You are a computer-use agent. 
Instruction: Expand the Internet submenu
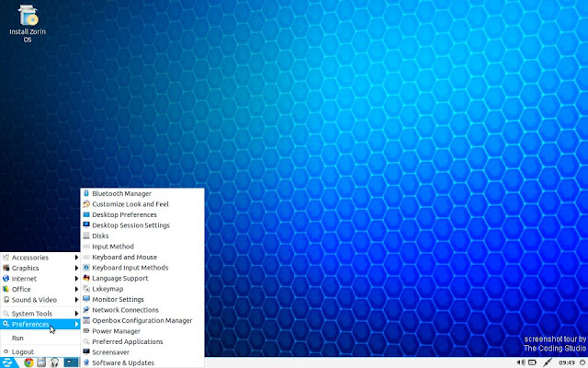[40, 279]
